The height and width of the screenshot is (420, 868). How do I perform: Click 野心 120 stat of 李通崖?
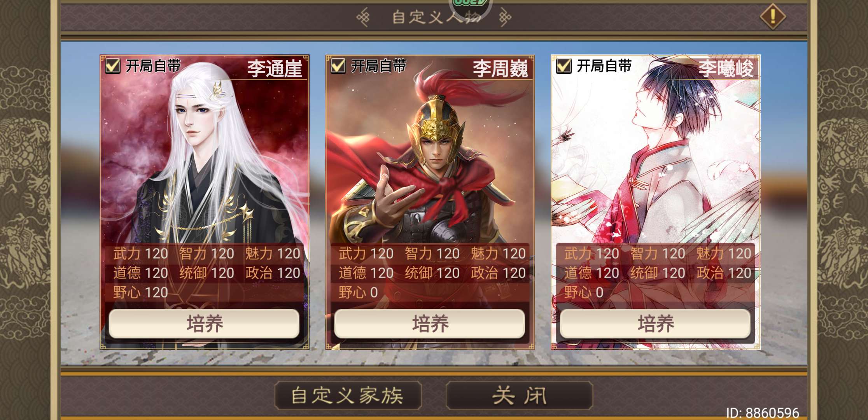140,292
